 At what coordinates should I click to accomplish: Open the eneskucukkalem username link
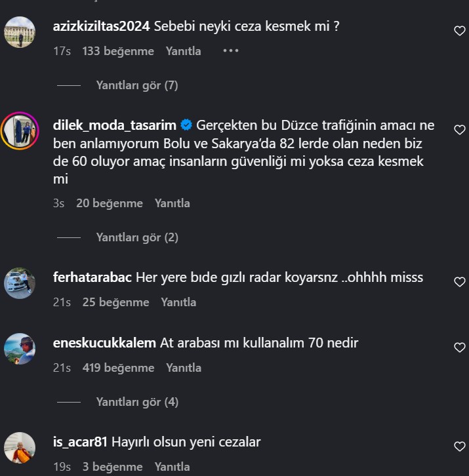point(104,343)
